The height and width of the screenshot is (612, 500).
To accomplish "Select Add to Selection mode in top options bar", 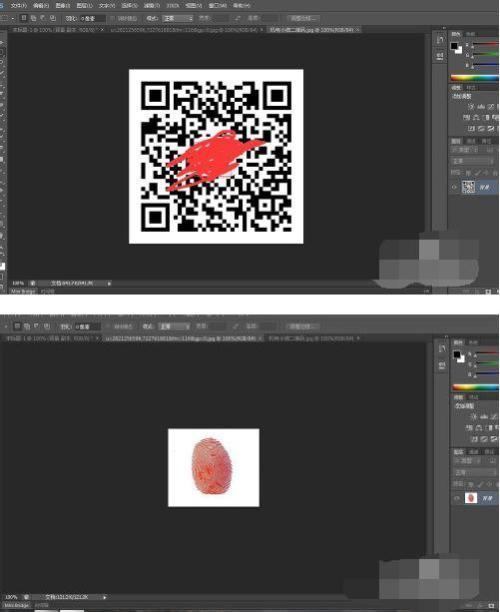I will (x=34, y=18).
